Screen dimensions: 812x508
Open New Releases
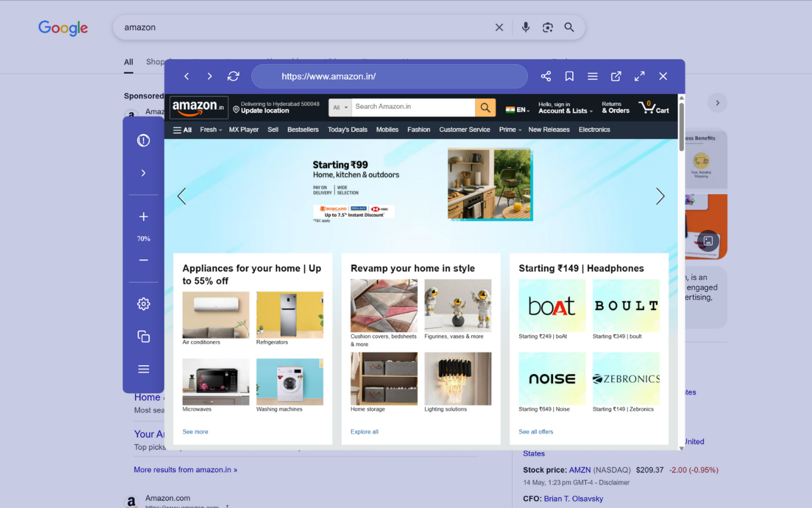point(549,130)
